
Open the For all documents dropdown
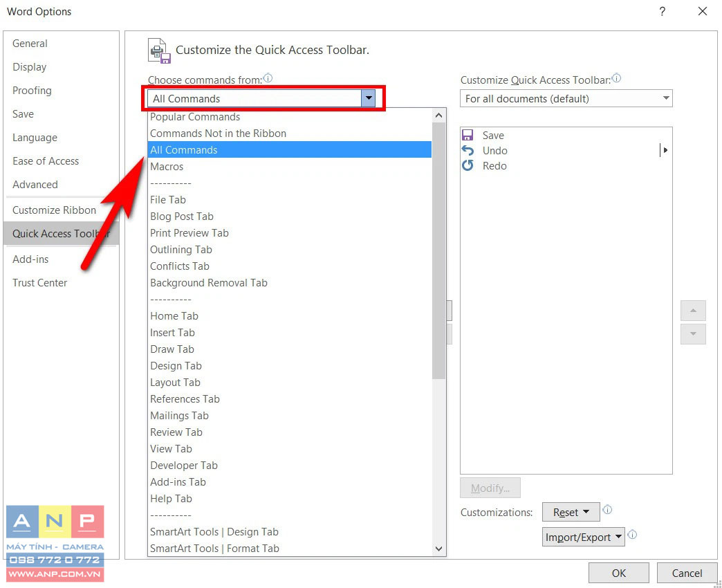pyautogui.click(x=566, y=98)
